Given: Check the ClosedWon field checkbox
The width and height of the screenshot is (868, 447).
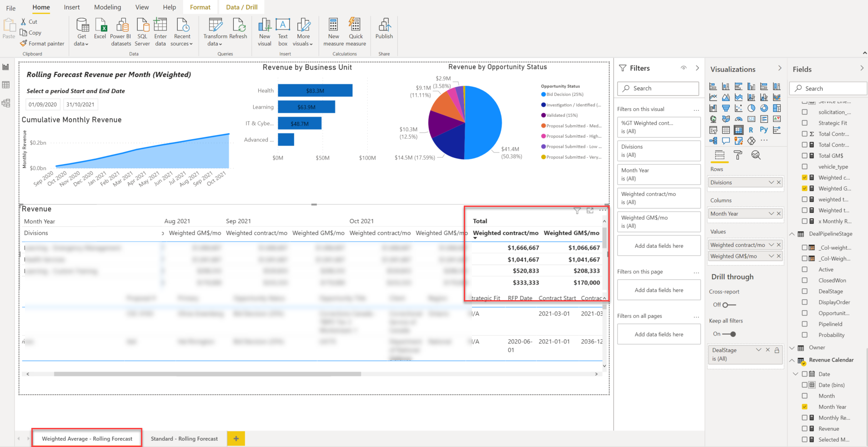Looking at the screenshot, I should click(804, 280).
